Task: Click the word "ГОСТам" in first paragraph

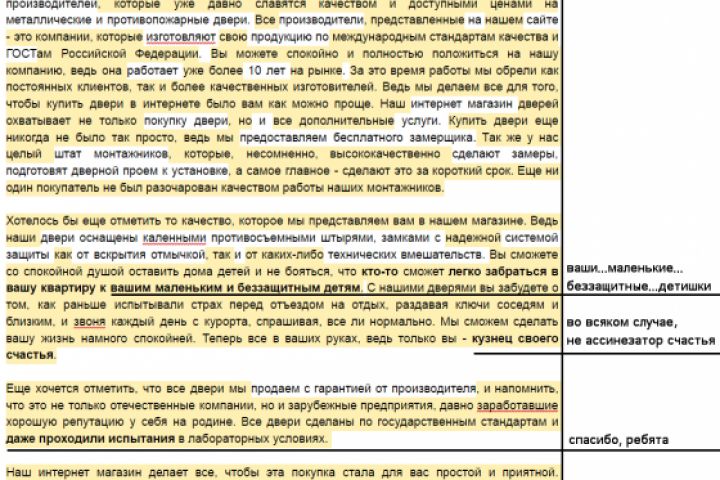Action: coord(28,54)
